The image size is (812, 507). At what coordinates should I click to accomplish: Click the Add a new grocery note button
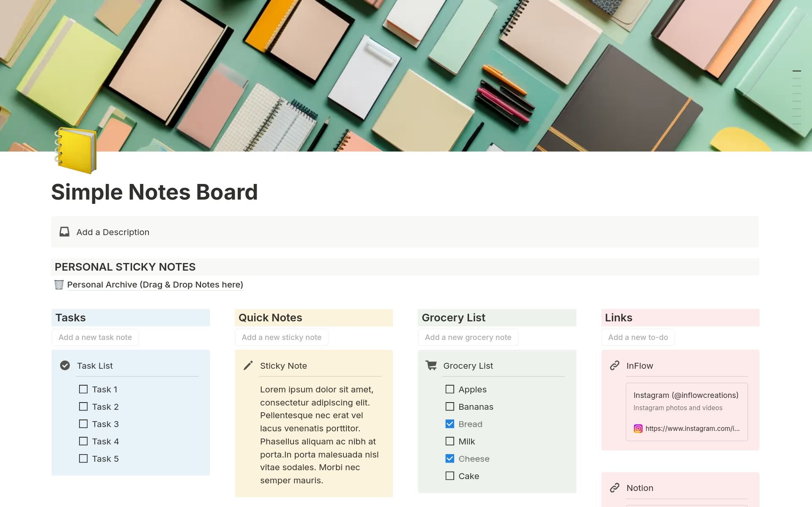click(x=468, y=337)
